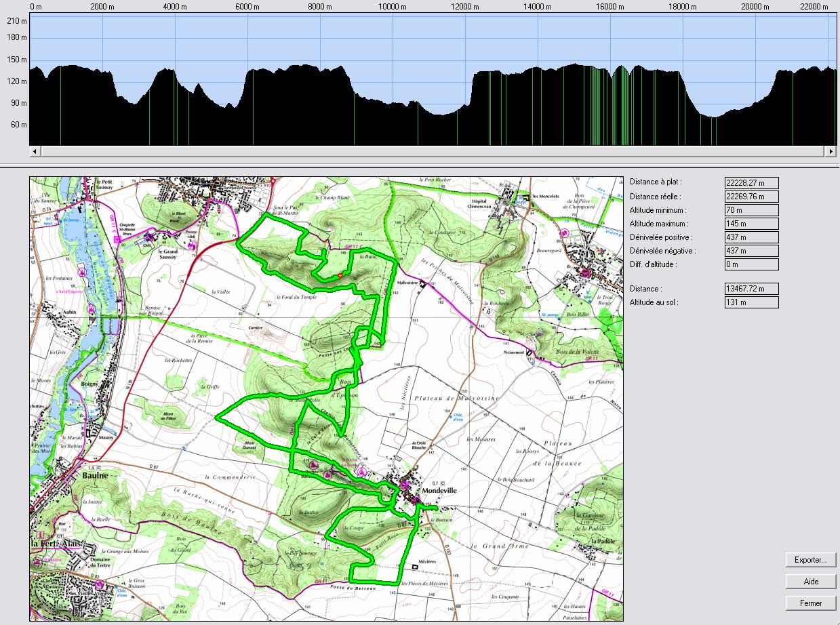The width and height of the screenshot is (840, 625).
Task: Select the Diff. d'altitude value field
Action: [752, 264]
